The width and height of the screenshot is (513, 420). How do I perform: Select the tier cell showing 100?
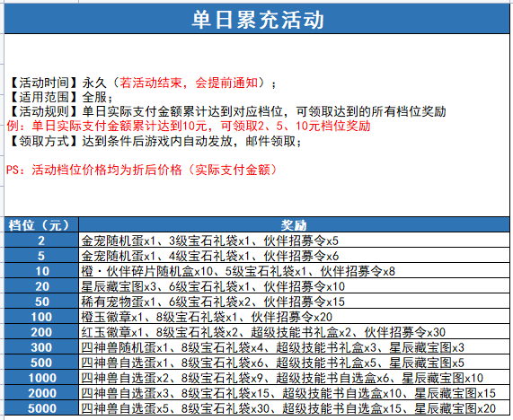[41, 317]
